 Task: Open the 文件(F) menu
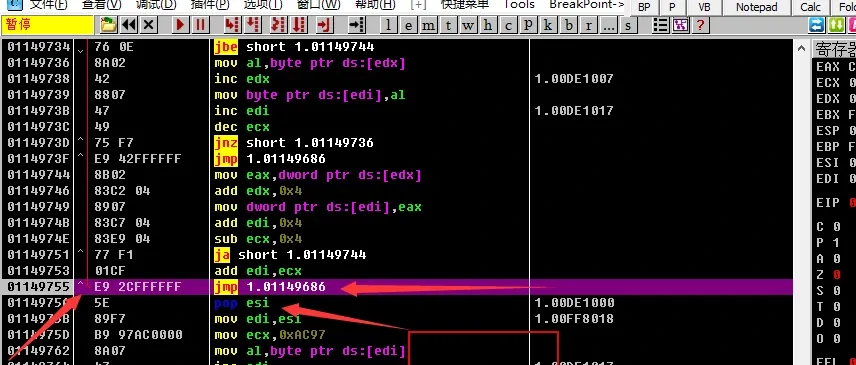point(48,4)
